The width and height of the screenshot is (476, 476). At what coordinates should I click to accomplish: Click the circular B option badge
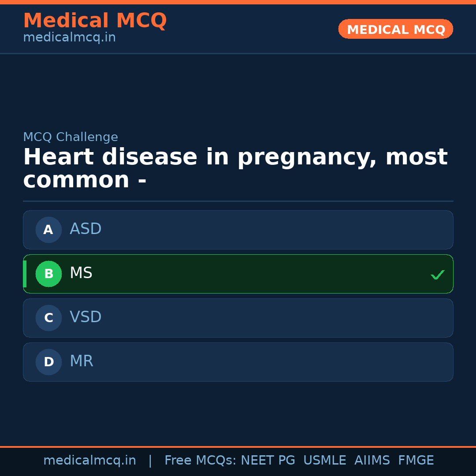48,274
